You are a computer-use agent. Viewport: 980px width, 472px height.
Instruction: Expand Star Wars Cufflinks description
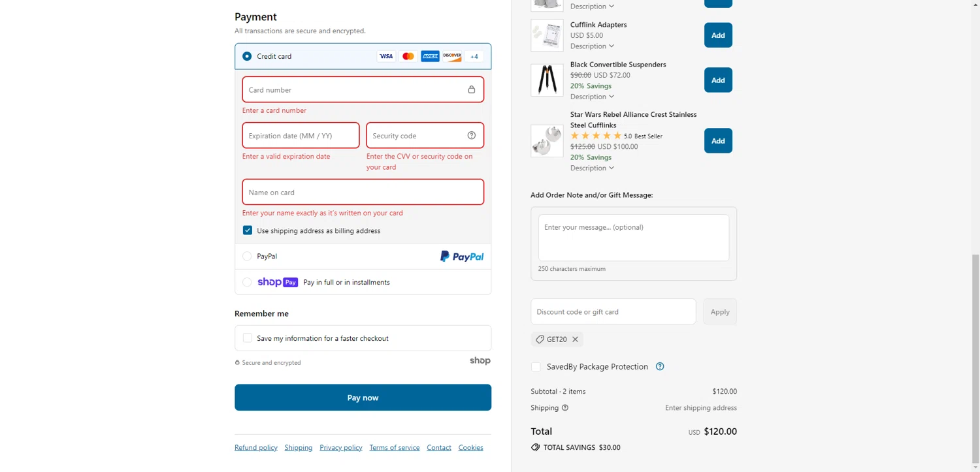[592, 168]
